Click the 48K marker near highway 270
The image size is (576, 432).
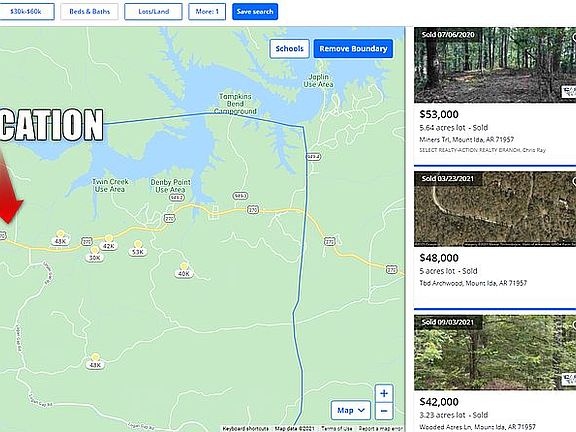point(60,241)
